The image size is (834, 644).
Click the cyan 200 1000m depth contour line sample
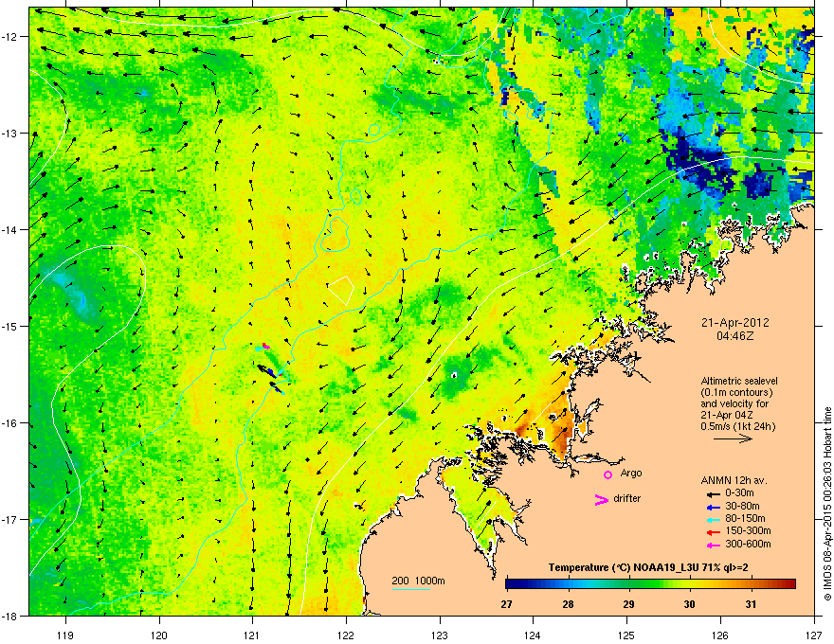[x=410, y=589]
